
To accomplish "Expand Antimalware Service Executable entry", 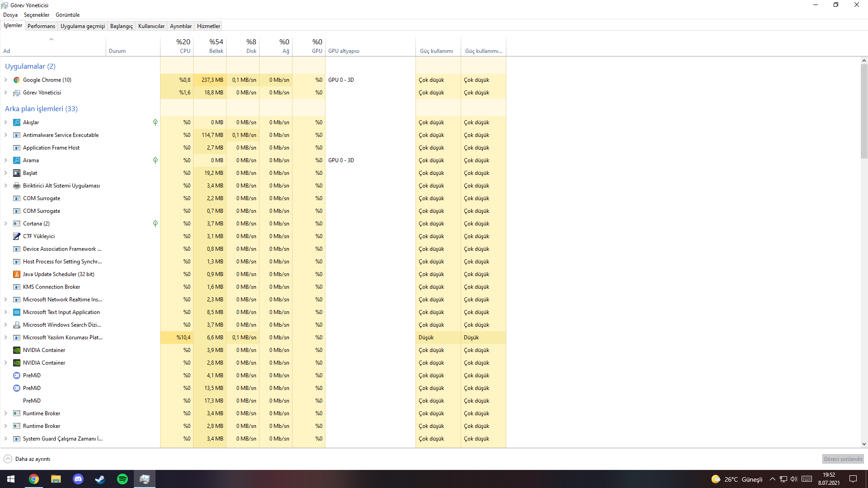I will coord(5,135).
